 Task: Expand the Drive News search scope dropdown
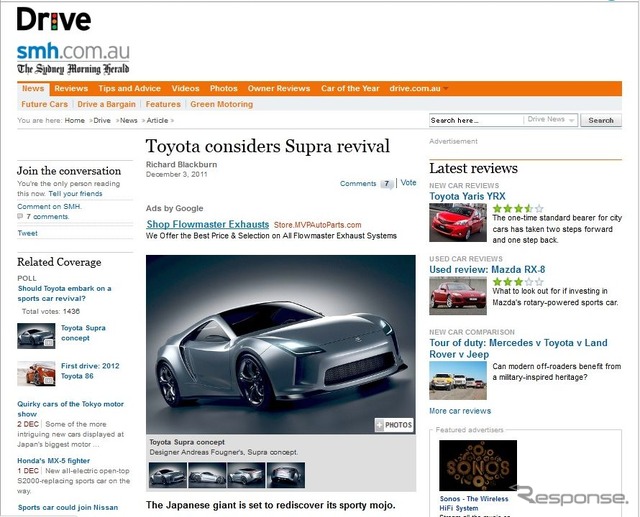tap(551, 120)
